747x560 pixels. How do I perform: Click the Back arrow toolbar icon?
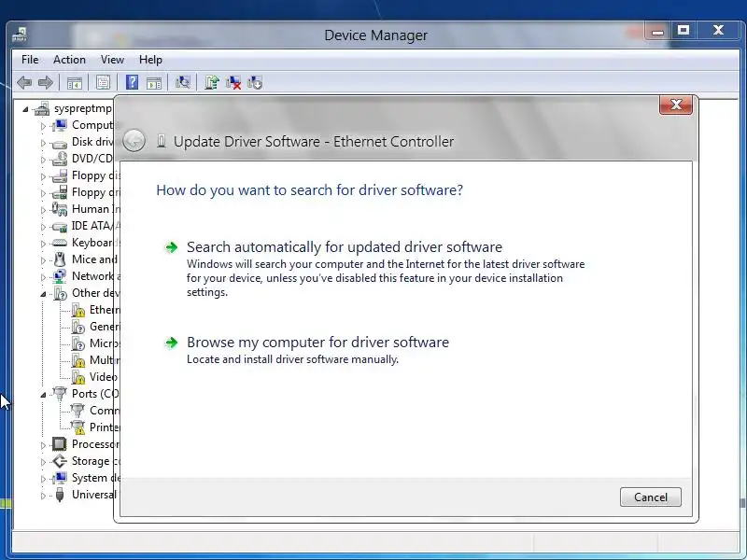(24, 83)
